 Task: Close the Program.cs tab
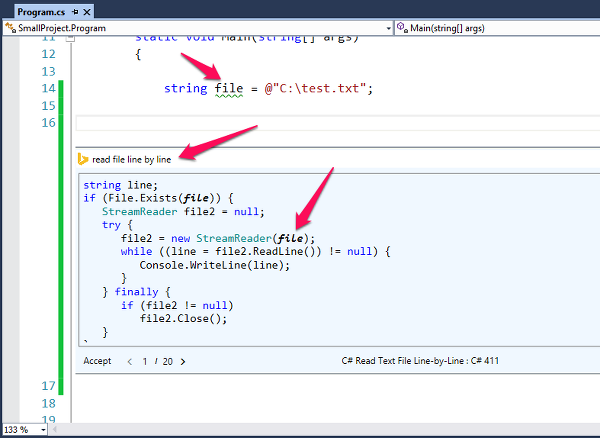pos(85,11)
